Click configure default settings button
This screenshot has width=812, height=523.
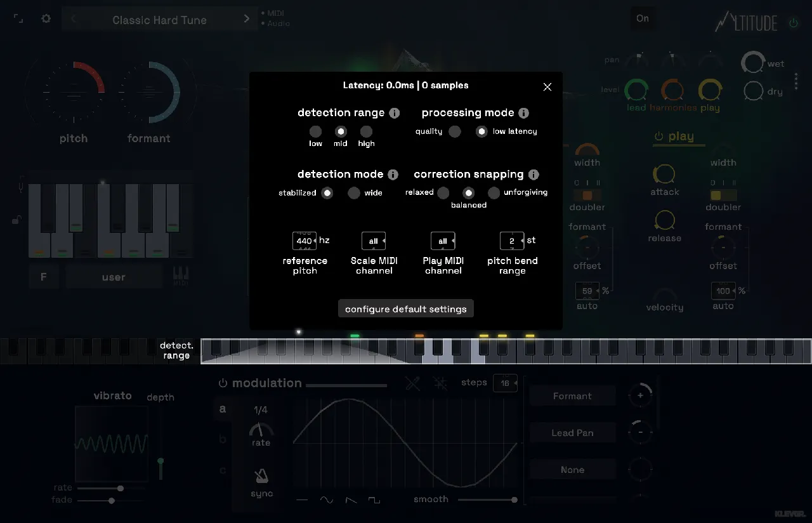coord(406,309)
